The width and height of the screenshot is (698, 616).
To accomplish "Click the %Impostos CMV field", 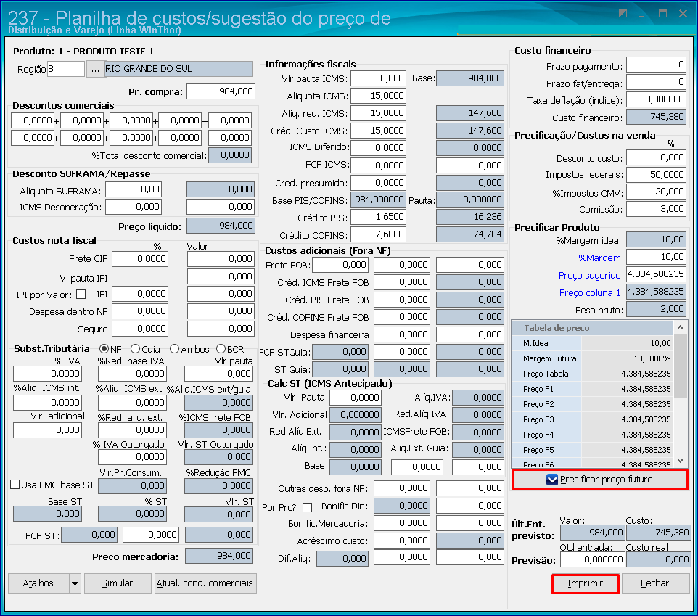I will (656, 192).
